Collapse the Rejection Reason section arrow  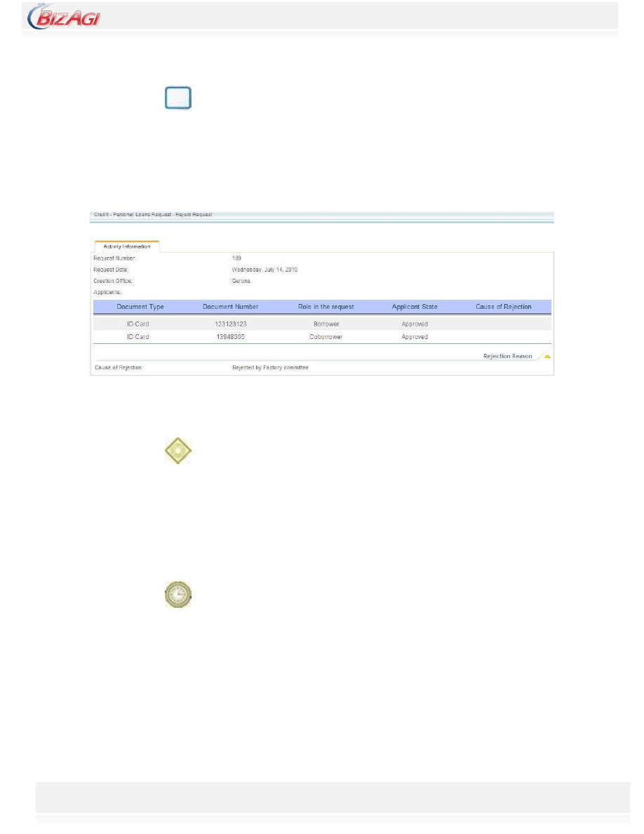click(x=546, y=357)
